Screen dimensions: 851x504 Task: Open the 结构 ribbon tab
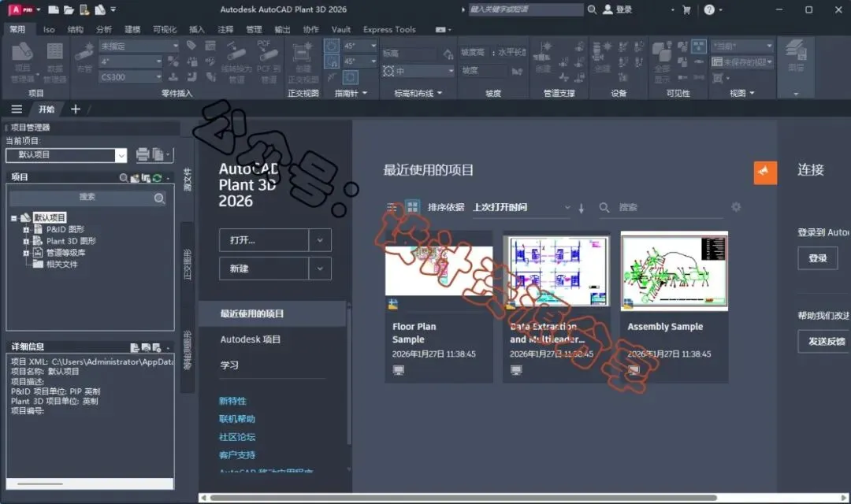coord(76,29)
